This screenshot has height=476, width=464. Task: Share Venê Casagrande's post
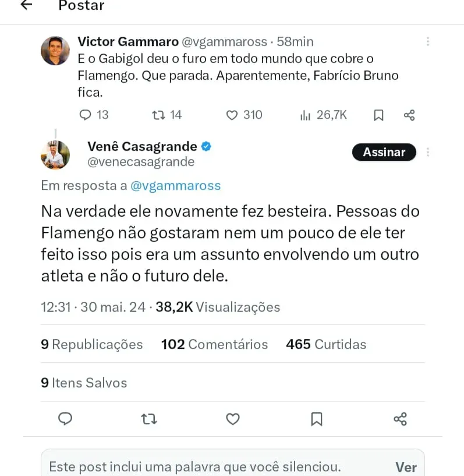(400, 419)
